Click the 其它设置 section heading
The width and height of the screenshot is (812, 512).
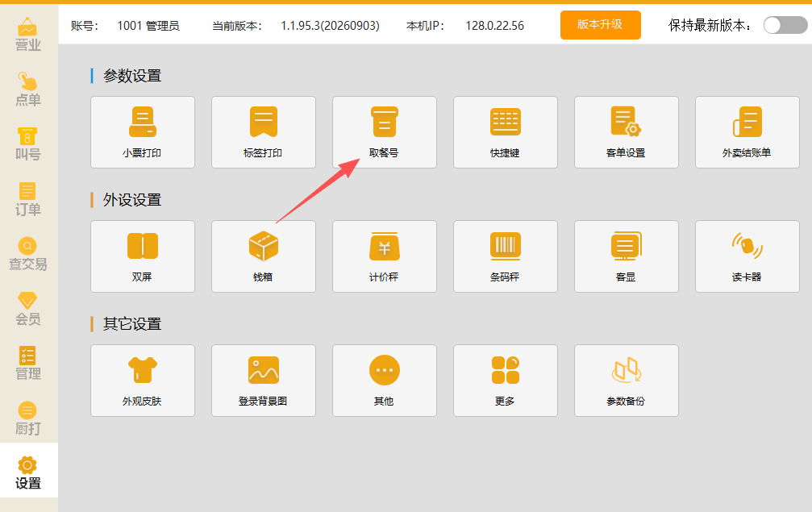[x=132, y=324]
